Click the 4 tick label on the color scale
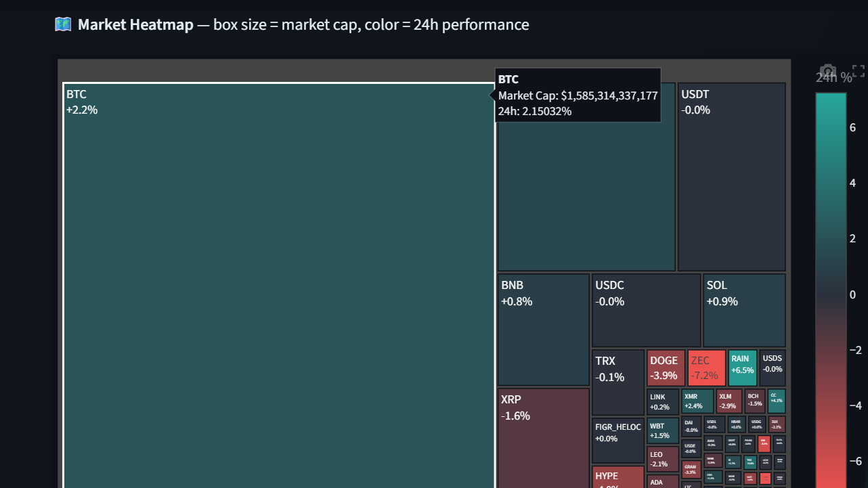This screenshot has width=868, height=488. [x=852, y=183]
